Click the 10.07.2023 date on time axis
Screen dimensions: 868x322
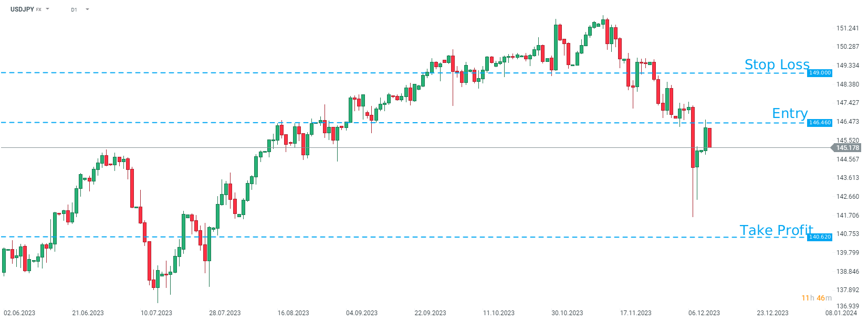click(x=156, y=313)
